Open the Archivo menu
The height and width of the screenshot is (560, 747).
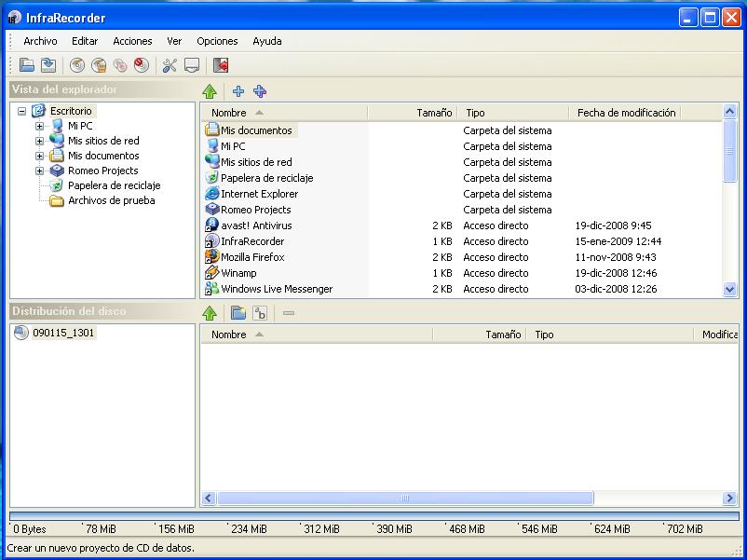(40, 41)
